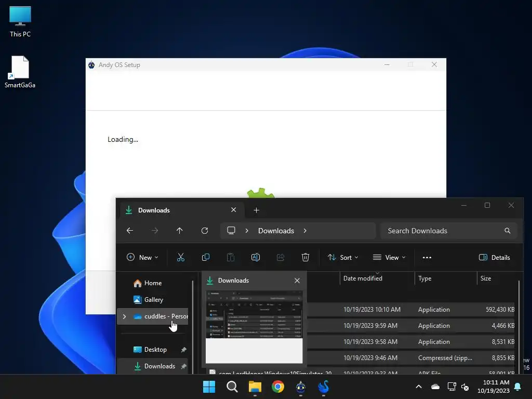Click the Paste clipboard icon
The width and height of the screenshot is (532, 399).
point(230,258)
